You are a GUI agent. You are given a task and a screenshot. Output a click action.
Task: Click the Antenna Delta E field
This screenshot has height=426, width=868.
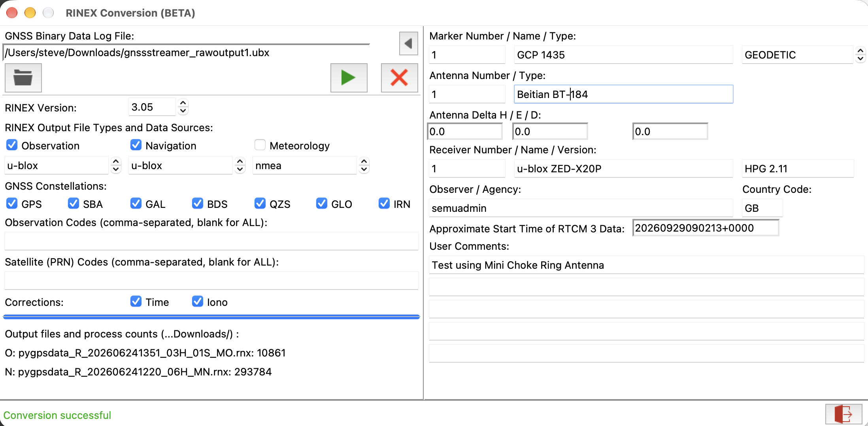tap(550, 131)
